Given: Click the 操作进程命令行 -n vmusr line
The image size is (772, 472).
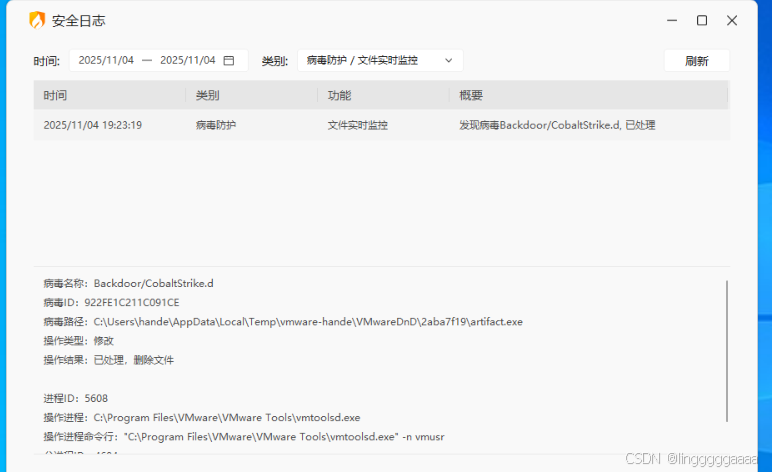Looking at the screenshot, I should (244, 437).
